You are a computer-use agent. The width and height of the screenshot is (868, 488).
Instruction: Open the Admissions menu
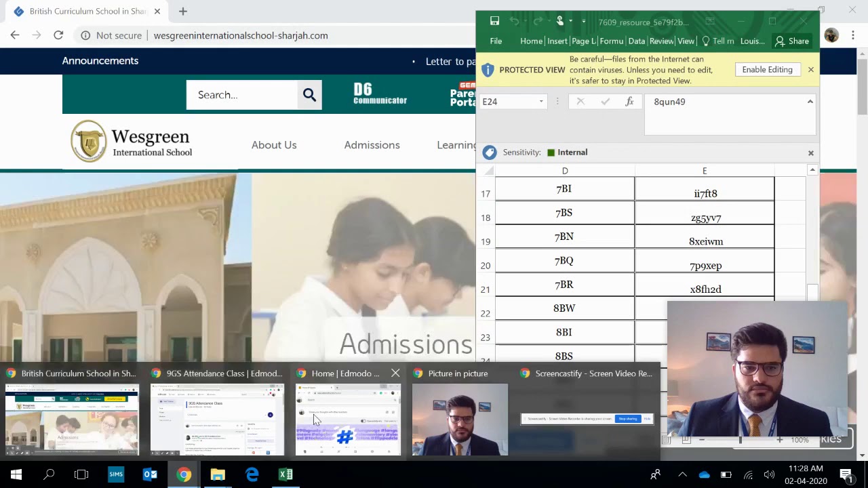(x=372, y=145)
